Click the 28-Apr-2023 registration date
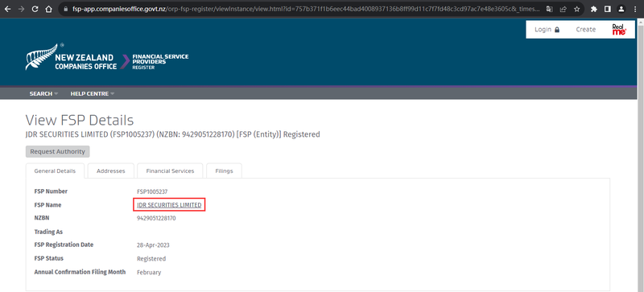Image resolution: width=644 pixels, height=292 pixels. 153,245
